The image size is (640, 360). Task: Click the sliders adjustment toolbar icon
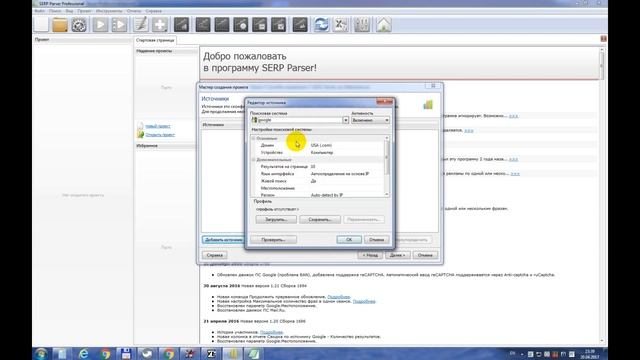click(x=362, y=25)
